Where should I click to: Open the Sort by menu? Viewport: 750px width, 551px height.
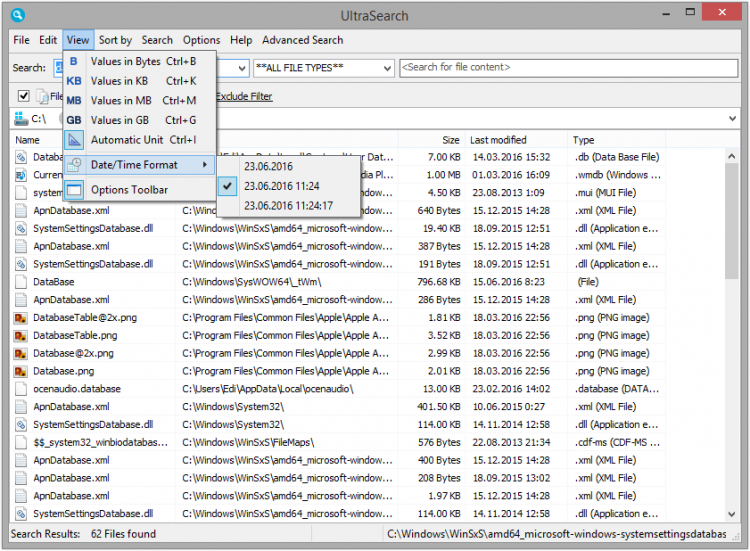tap(115, 40)
